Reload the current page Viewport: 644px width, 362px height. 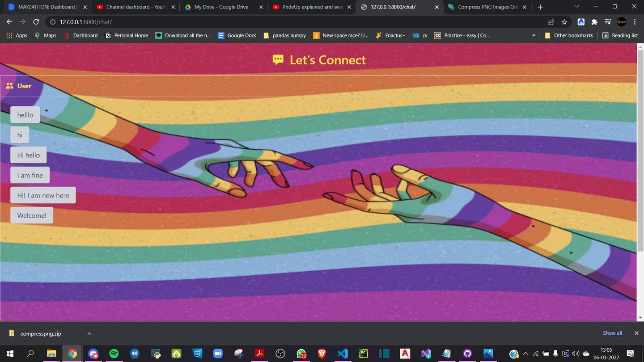click(x=36, y=22)
